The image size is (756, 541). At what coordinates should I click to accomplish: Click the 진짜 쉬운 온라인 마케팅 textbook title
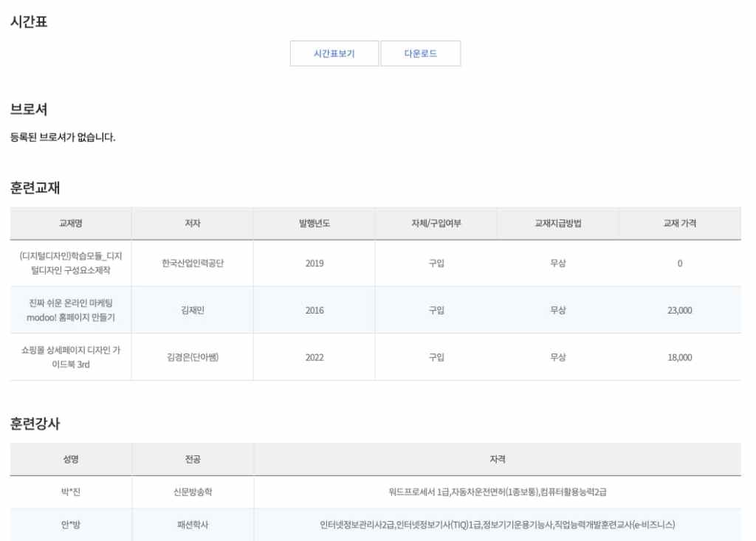[x=71, y=310]
